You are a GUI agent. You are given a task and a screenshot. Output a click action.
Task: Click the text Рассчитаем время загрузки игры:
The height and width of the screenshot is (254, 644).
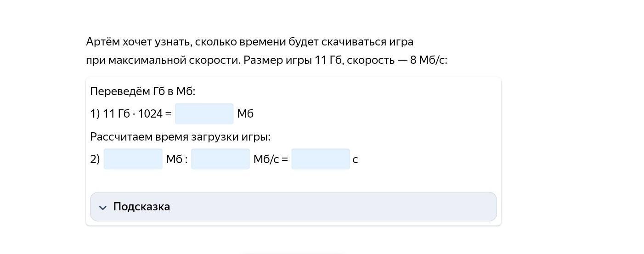(x=180, y=137)
